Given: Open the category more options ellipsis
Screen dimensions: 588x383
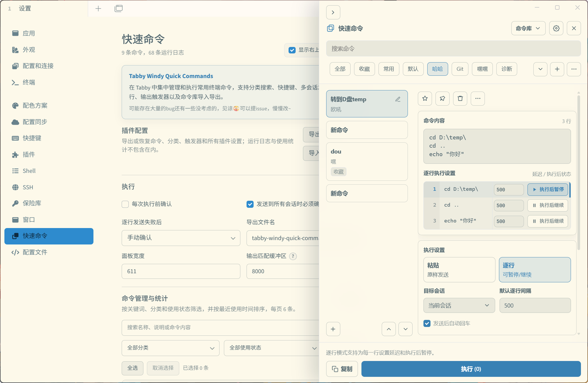Looking at the screenshot, I should (x=574, y=69).
